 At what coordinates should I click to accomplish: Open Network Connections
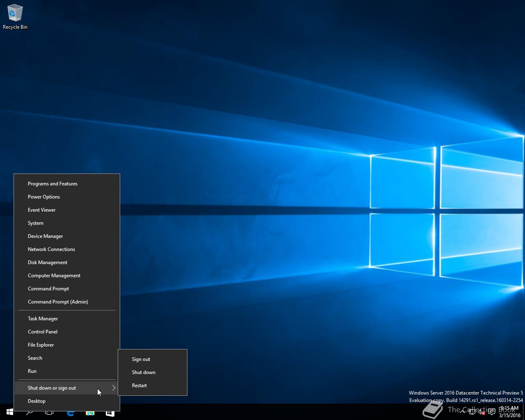coord(67,249)
